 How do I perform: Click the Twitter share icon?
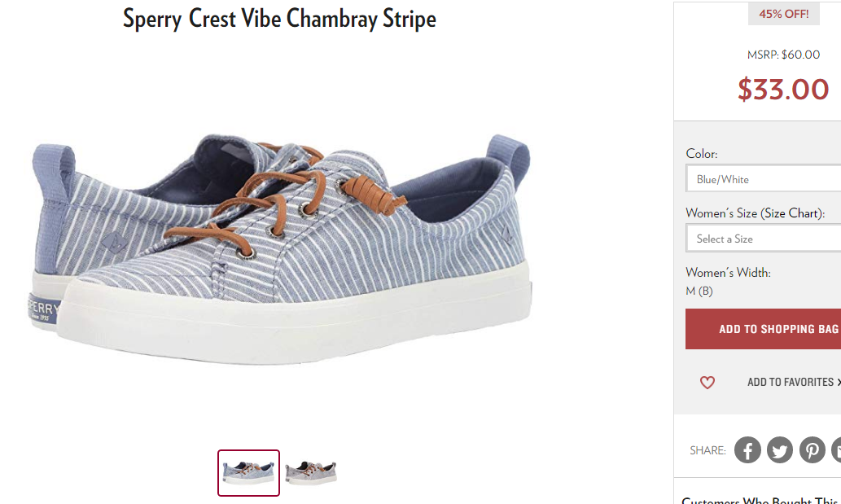tap(780, 449)
